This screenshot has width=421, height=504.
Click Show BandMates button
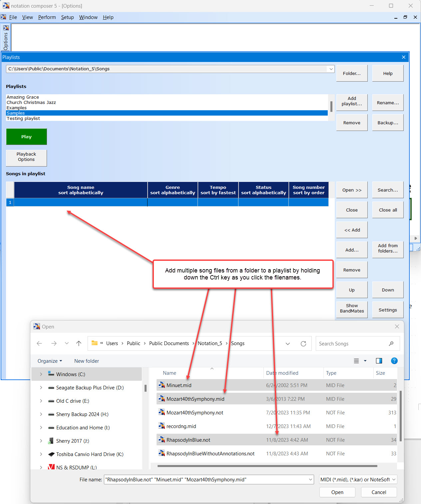352,308
